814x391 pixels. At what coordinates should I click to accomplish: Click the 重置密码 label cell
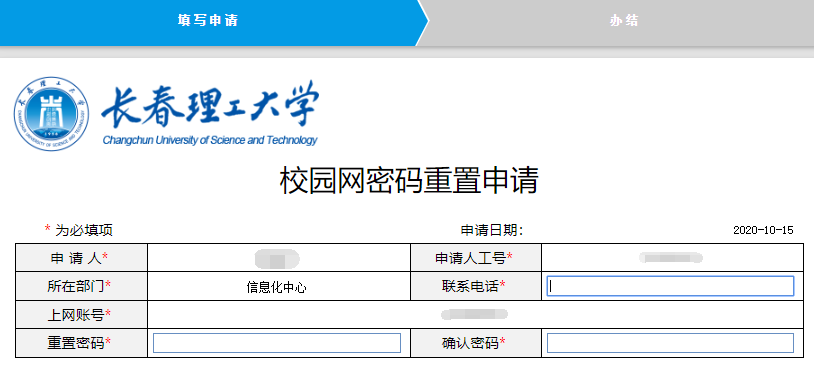(x=82, y=343)
